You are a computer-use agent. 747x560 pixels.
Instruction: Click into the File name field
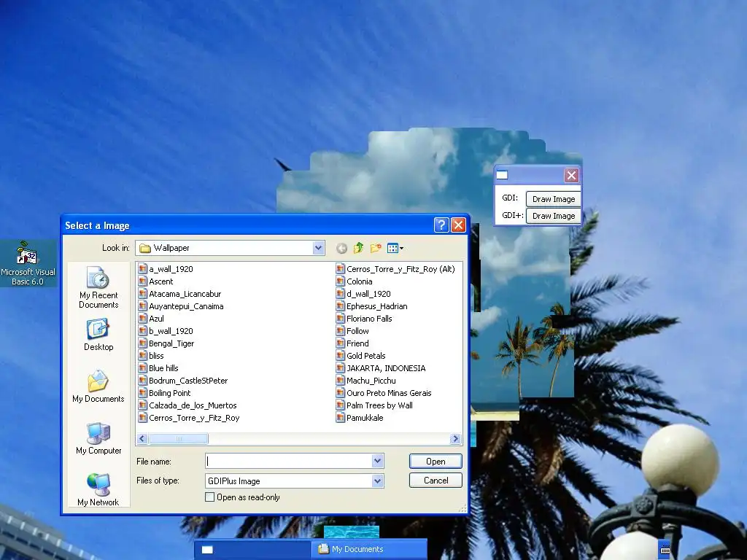(x=289, y=461)
